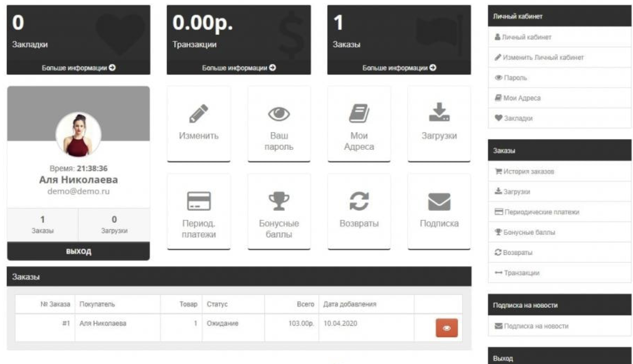This screenshot has width=633, height=364.
Task: Expand Больше информации under Закладки
Action: (x=79, y=68)
